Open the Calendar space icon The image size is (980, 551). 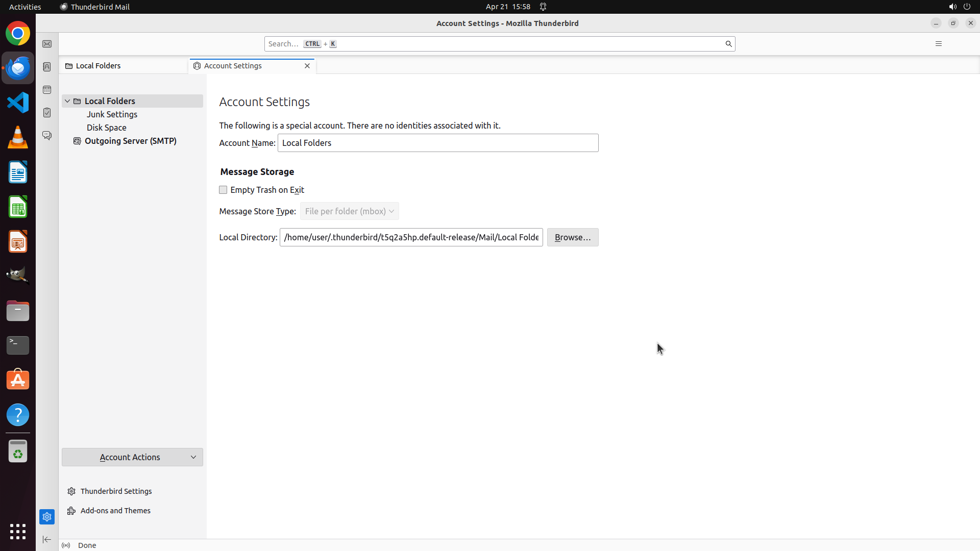point(47,90)
